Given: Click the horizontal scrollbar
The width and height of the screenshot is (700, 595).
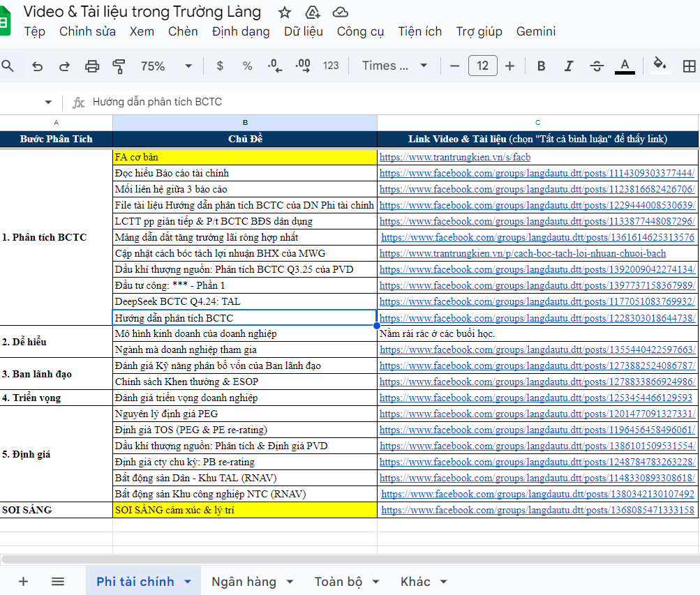Looking at the screenshot, I should (350, 559).
